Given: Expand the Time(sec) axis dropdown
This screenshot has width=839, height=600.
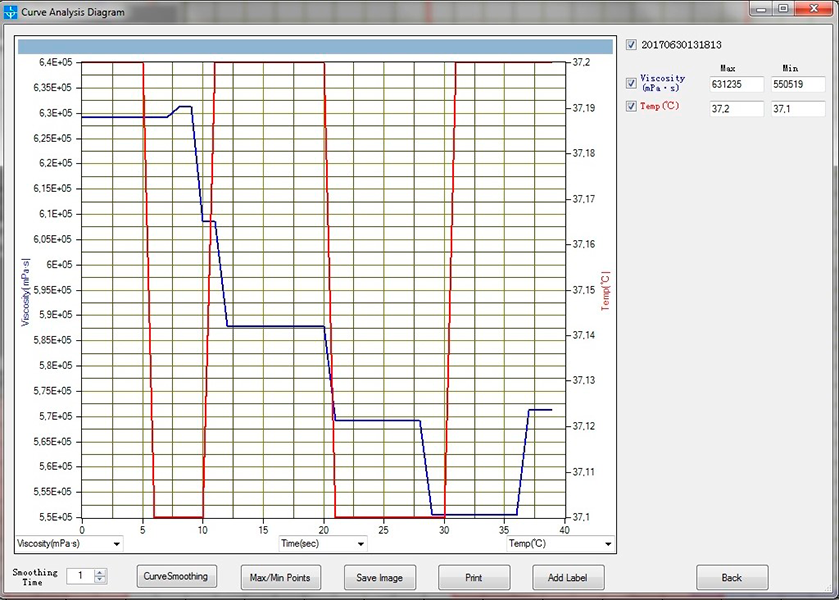Looking at the screenshot, I should click(360, 544).
